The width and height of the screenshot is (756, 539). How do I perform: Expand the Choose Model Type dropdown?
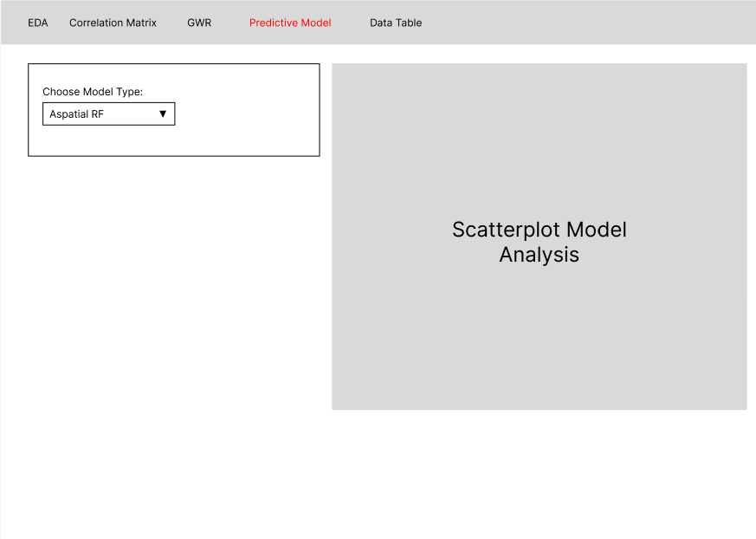pos(108,114)
